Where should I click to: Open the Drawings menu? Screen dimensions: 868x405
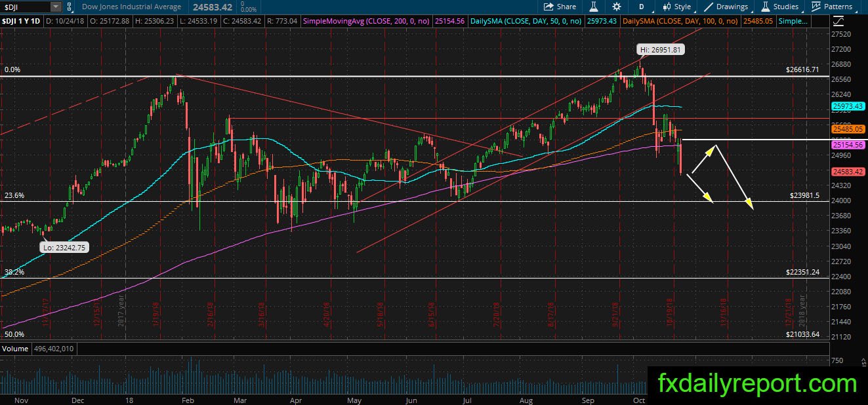[x=726, y=7]
